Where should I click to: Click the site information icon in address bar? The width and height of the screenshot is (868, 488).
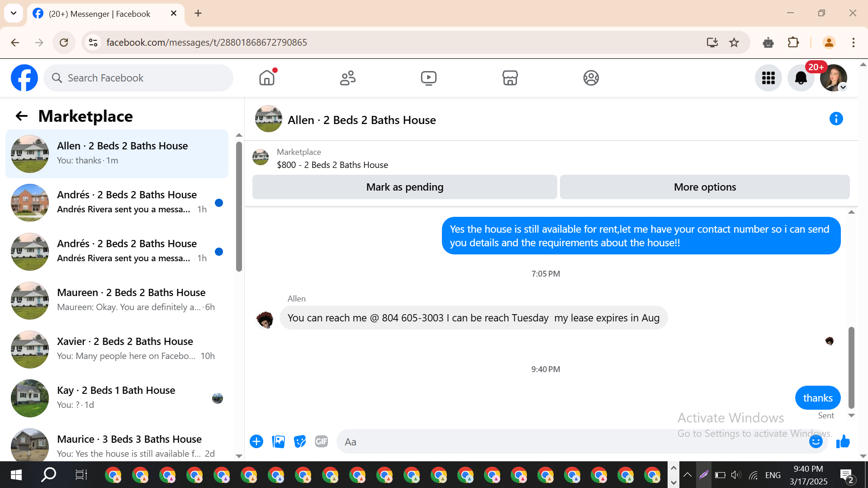(x=93, y=43)
